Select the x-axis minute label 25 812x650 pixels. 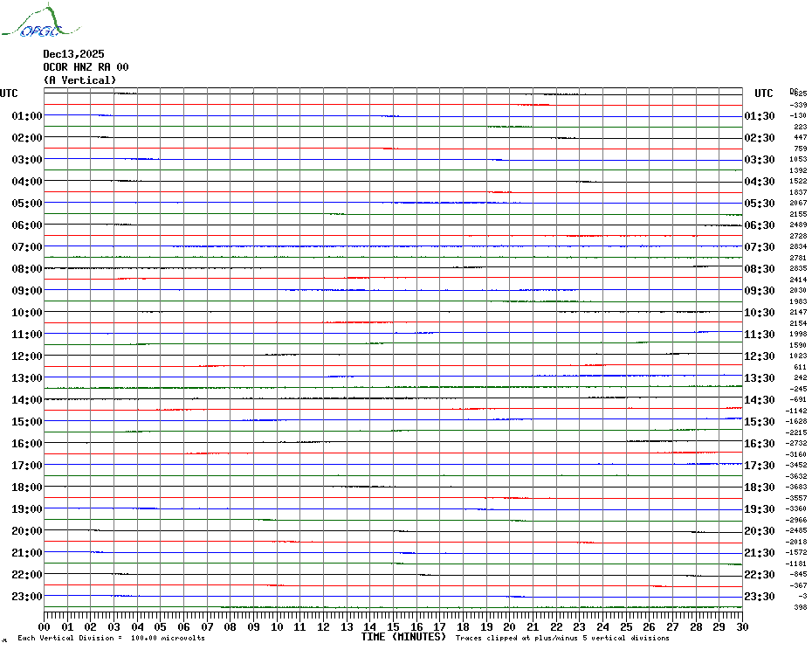tap(626, 627)
